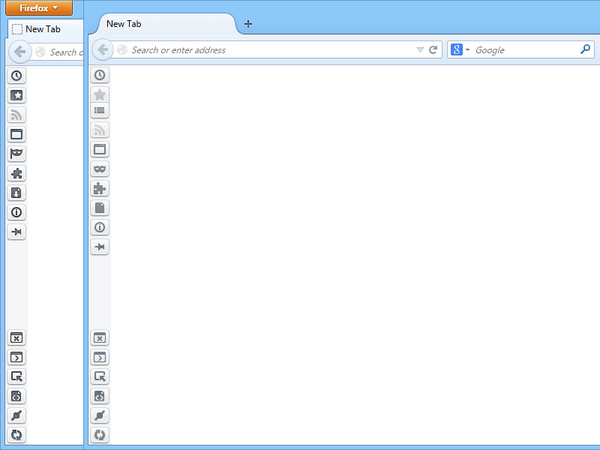Go back using left window's back arrow
600x450 pixels.
pyautogui.click(x=20, y=52)
